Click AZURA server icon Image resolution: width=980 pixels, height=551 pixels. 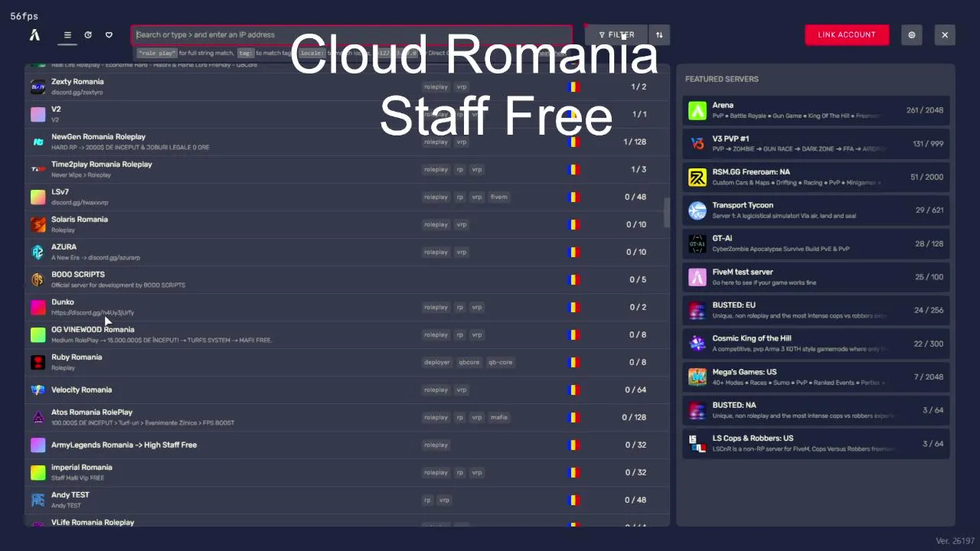[38, 252]
